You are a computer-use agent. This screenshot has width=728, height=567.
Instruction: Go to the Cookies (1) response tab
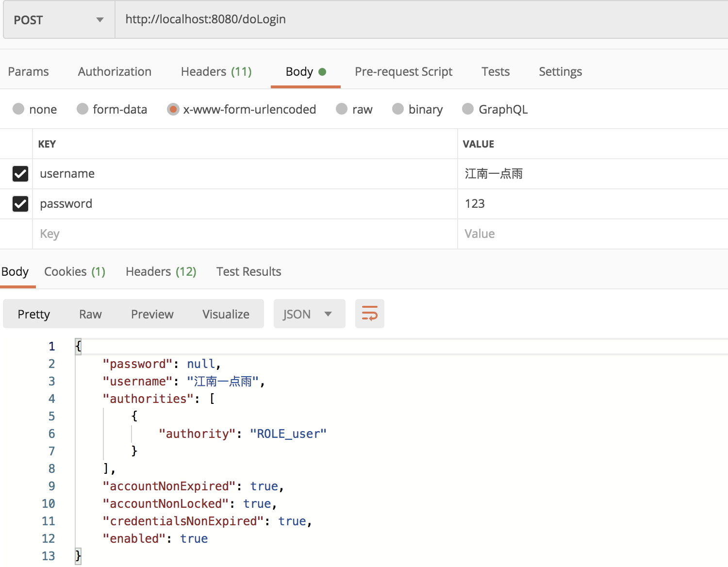75,272
